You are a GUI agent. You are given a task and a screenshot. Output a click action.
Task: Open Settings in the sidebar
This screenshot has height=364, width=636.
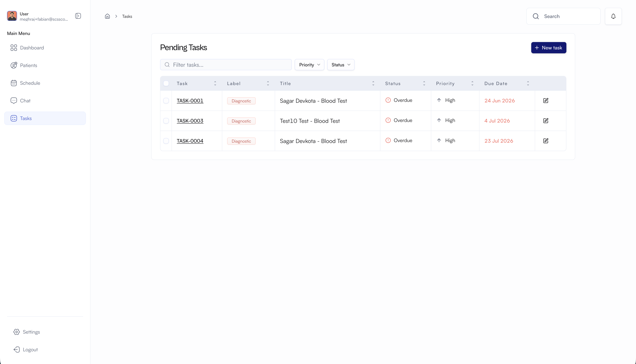tap(45, 332)
